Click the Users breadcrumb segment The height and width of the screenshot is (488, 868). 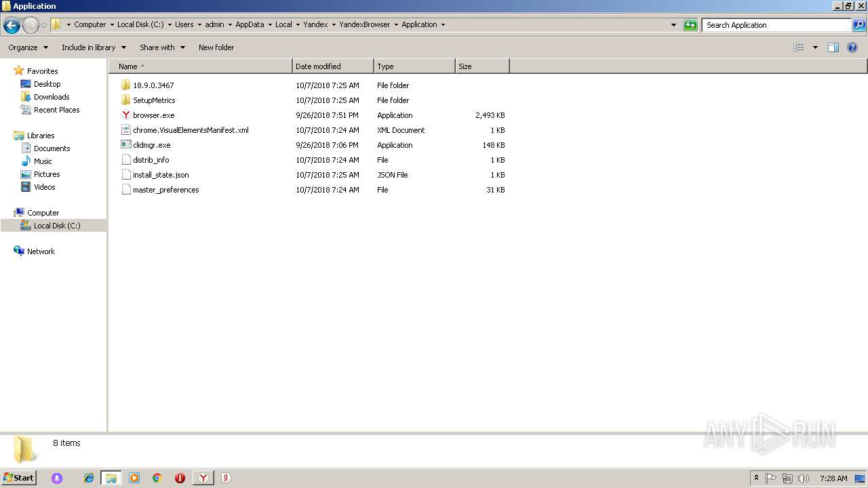[184, 24]
